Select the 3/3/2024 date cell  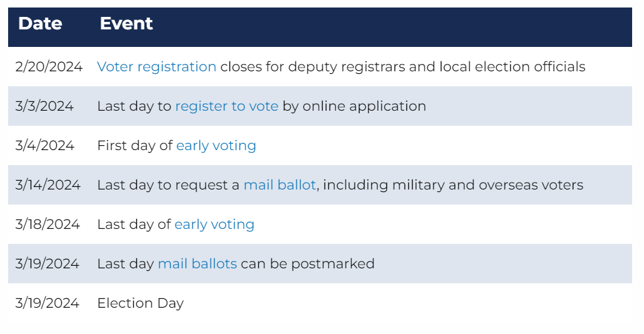(44, 106)
